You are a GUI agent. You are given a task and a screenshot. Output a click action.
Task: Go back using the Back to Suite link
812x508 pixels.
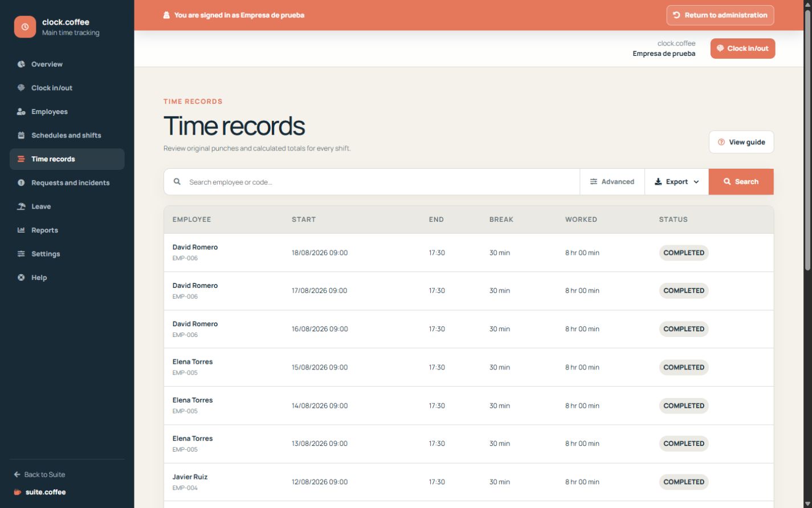click(39, 474)
